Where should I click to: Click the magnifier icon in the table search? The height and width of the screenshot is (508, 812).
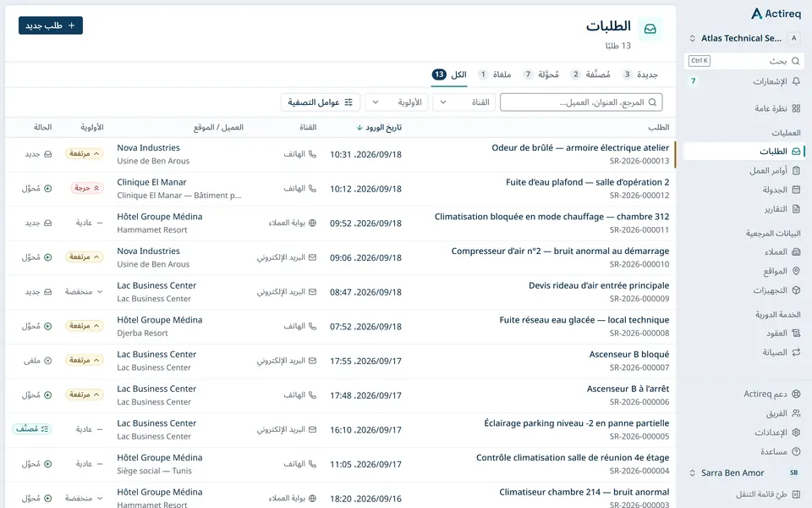[652, 102]
